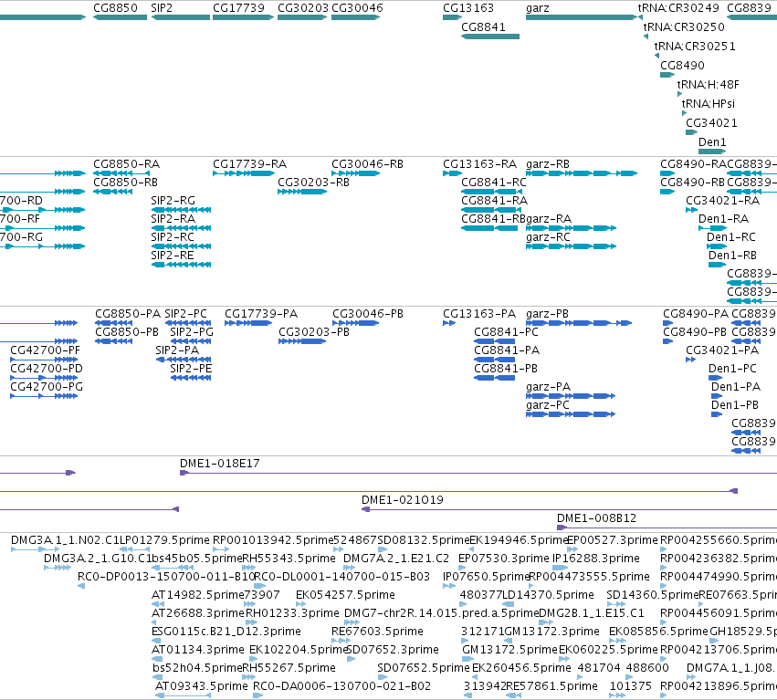This screenshot has height=700, width=777.
Task: Select the CG13163-RA transcript label
Action: (479, 164)
